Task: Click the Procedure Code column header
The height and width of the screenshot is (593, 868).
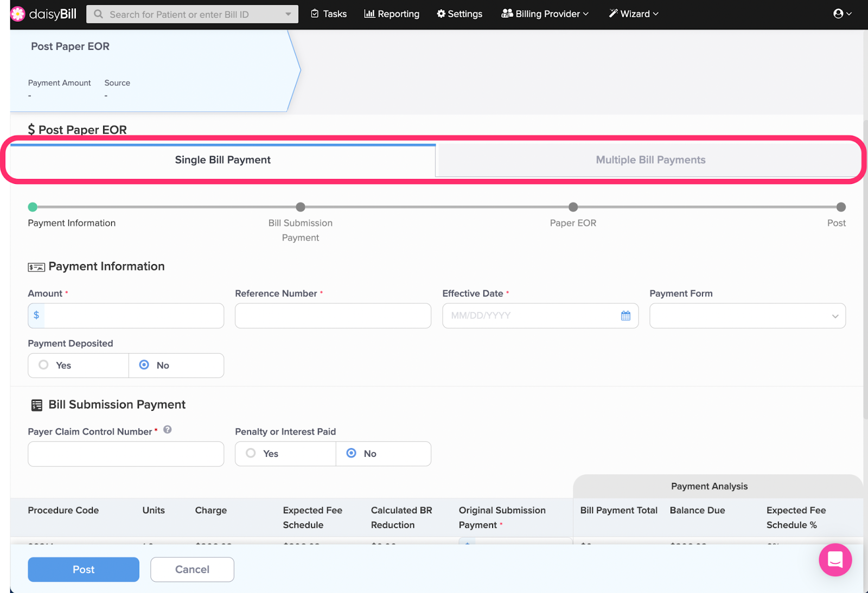Action: pos(63,511)
